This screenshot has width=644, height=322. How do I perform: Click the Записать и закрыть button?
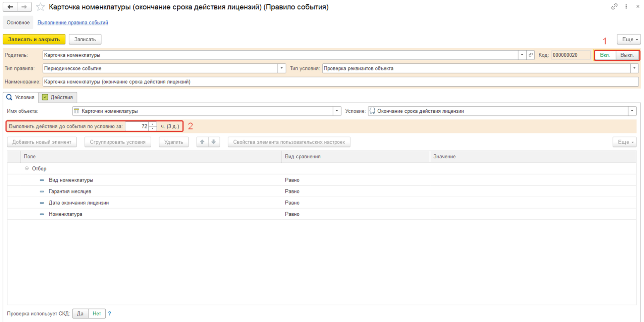click(x=34, y=39)
